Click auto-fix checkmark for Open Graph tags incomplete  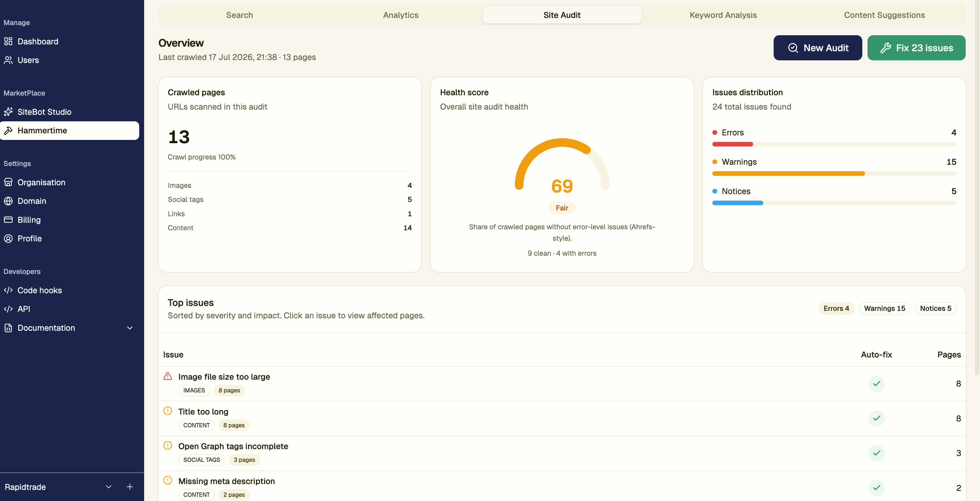tap(877, 453)
